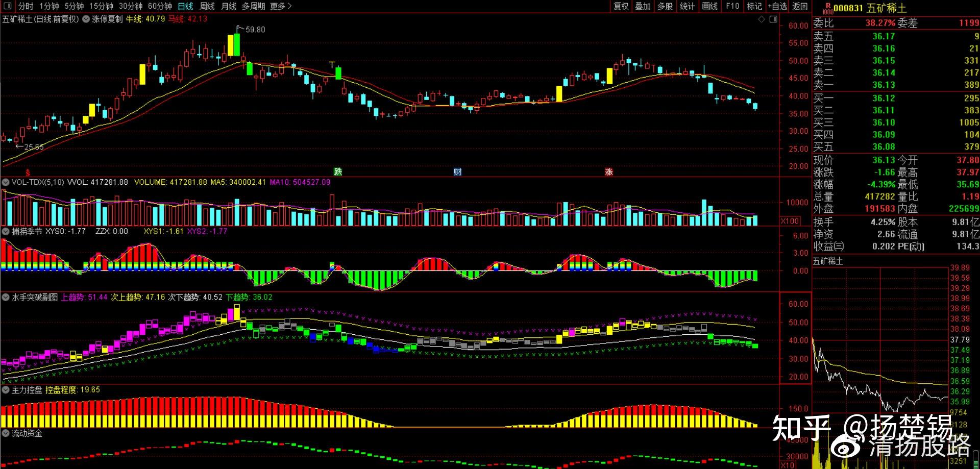Open the 捕捞季节 indicator dropdown arrow
The height and width of the screenshot is (469, 980).
[5, 231]
